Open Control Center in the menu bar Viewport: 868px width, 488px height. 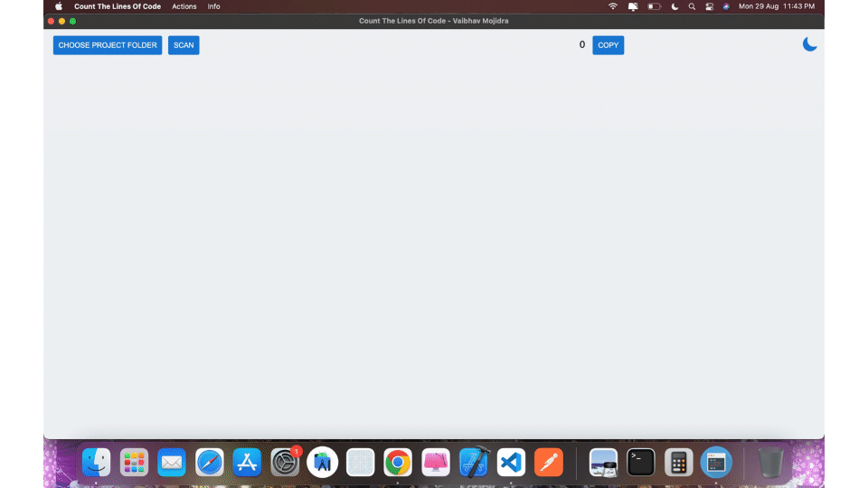(710, 6)
